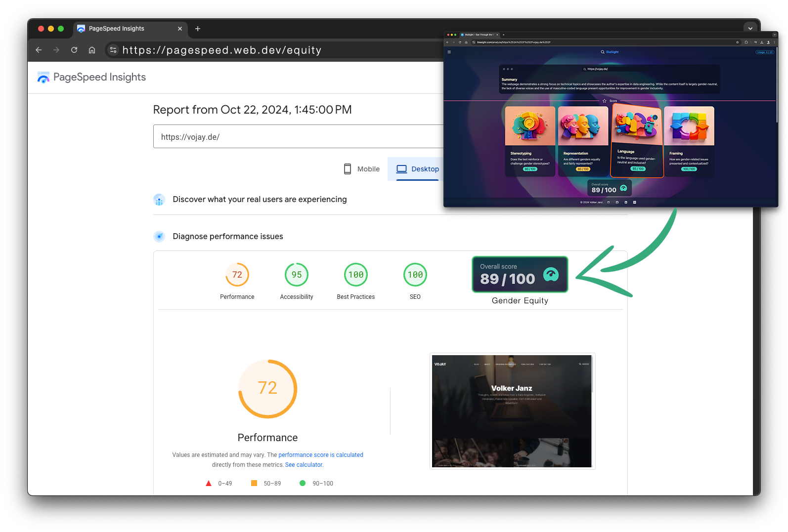Switch to the Desktop tab
Screen dimensions: 788x532
click(418, 169)
